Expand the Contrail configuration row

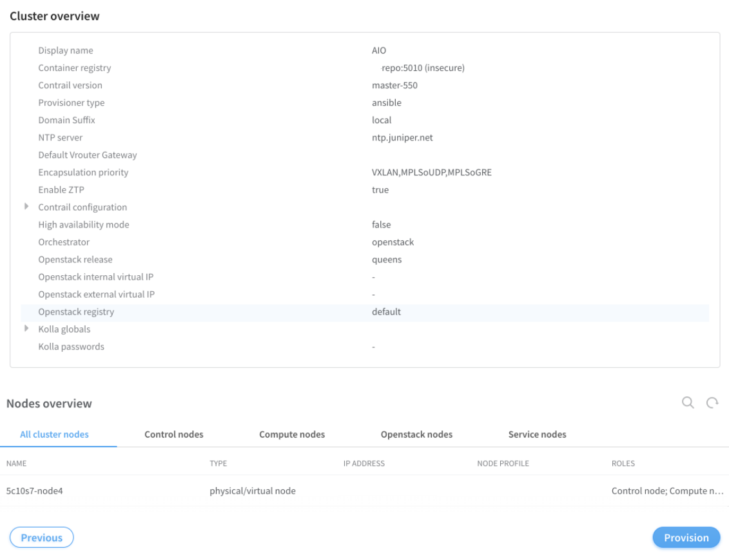coord(26,207)
